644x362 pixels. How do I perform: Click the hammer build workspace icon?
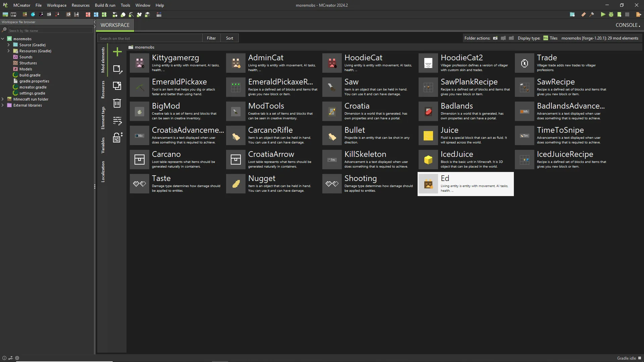click(592, 14)
